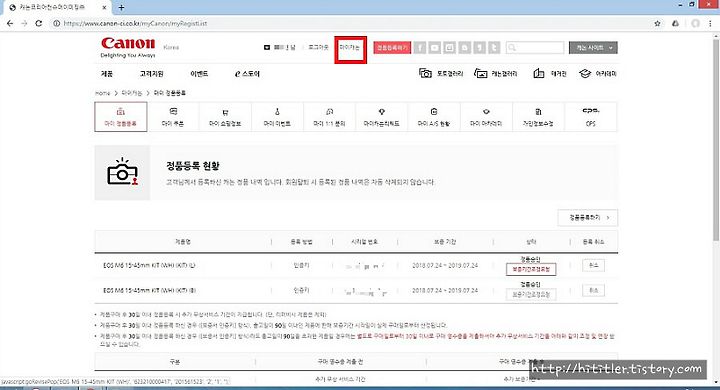The width and height of the screenshot is (720, 390).
Task: Open 캐논갤러리 with the picture icon
Action: pos(495,73)
